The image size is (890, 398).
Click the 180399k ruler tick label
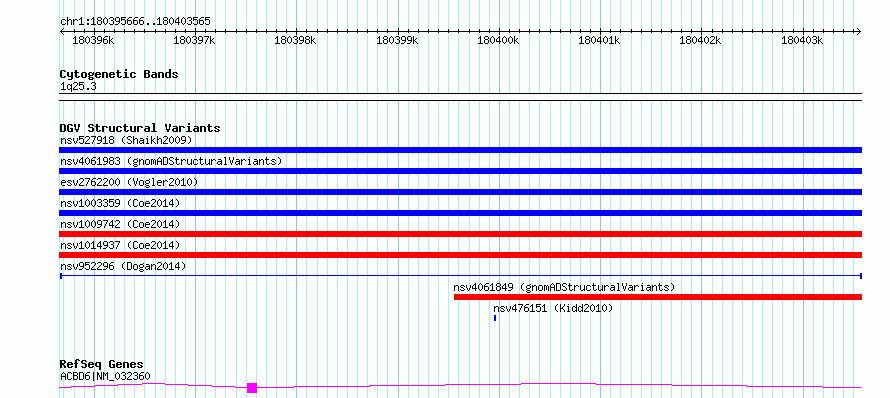(x=397, y=40)
